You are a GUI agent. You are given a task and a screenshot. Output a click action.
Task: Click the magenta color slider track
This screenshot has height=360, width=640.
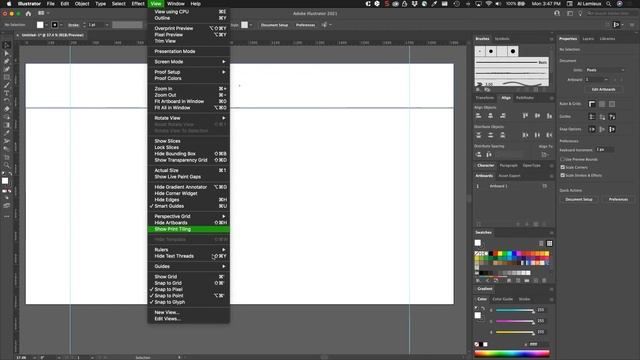[x=515, y=321]
